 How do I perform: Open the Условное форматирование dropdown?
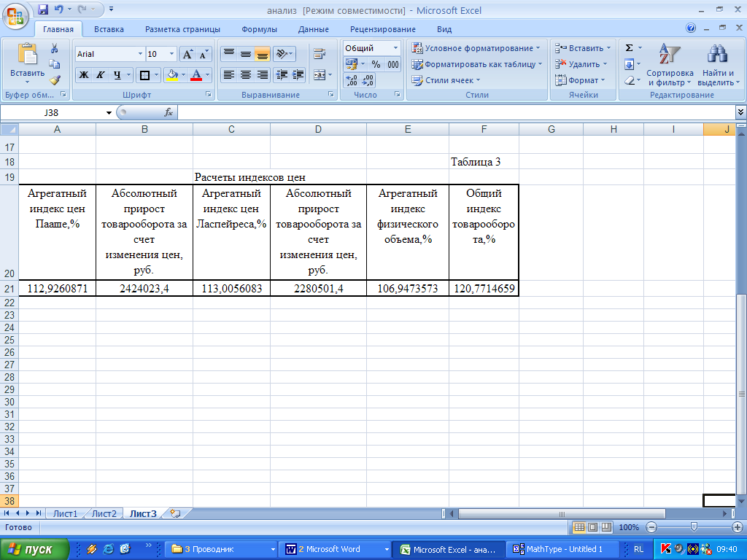476,48
